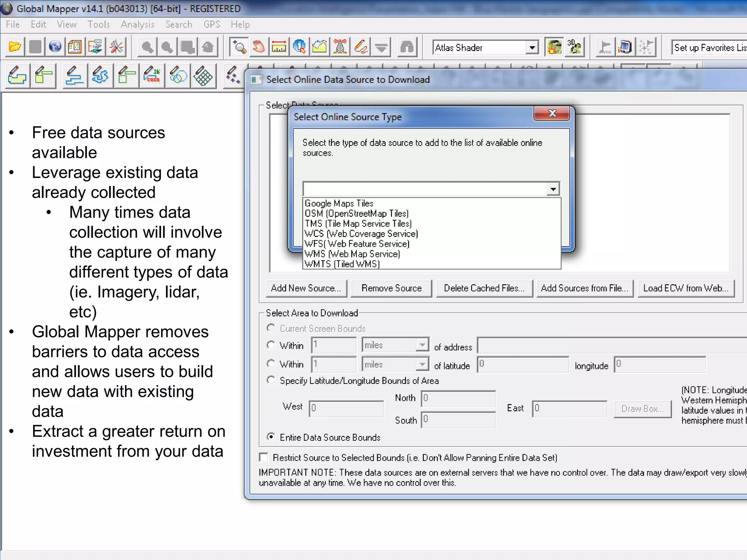Image resolution: width=747 pixels, height=560 pixels.
Task: Open the Search menu
Action: 179,24
